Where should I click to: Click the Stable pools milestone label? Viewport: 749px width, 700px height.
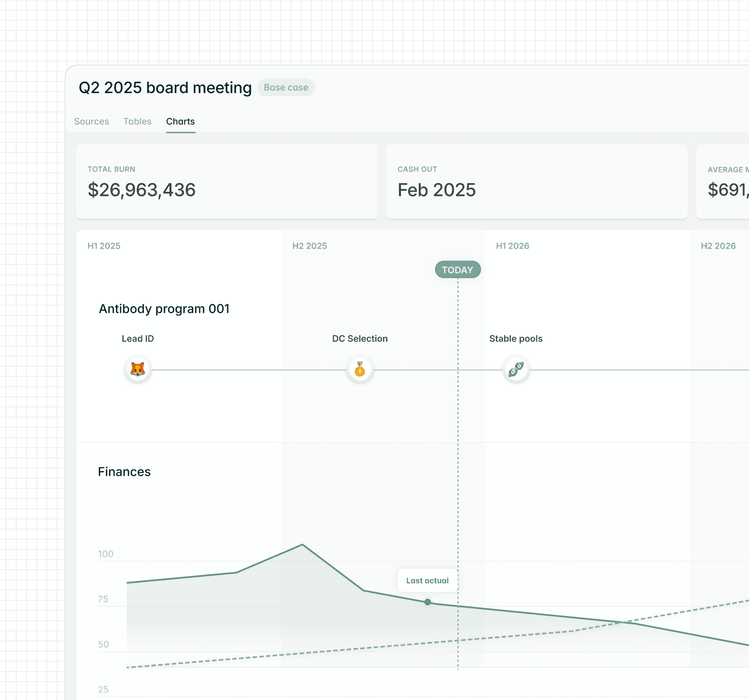516,339
